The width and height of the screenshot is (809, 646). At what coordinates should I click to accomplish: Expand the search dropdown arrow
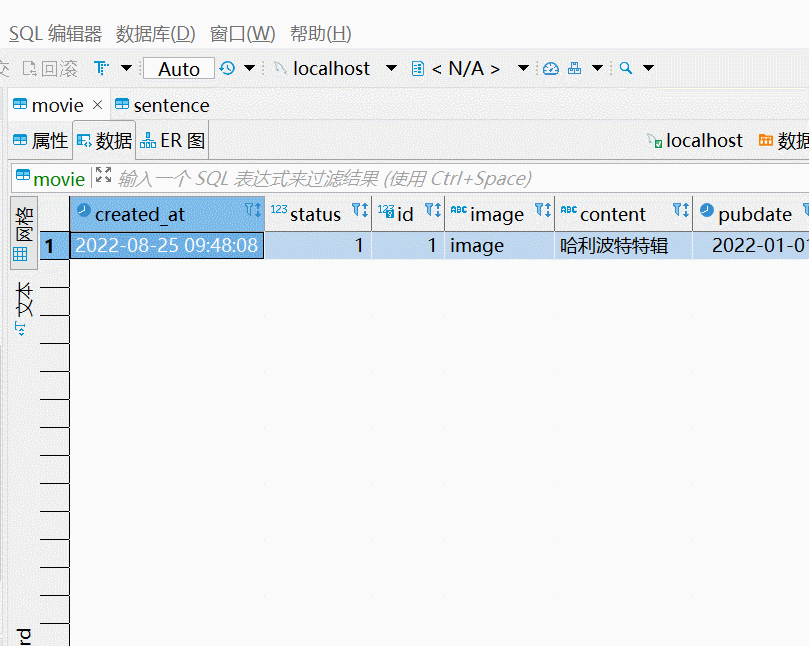point(649,68)
